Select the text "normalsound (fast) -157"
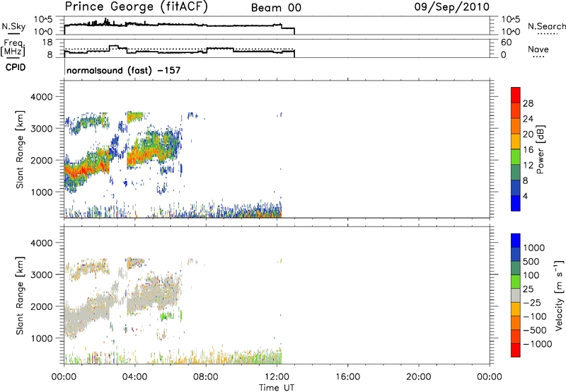This screenshot has height=392, width=566. click(123, 70)
